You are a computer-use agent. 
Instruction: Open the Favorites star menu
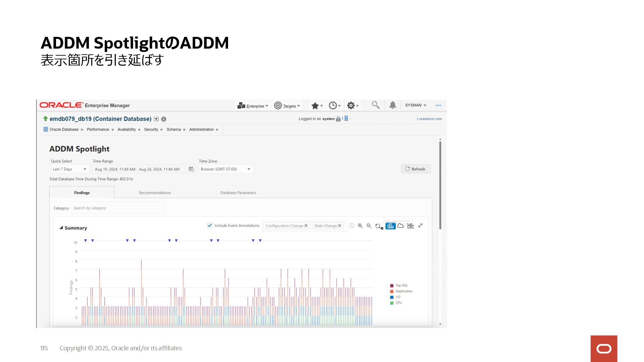pos(317,106)
